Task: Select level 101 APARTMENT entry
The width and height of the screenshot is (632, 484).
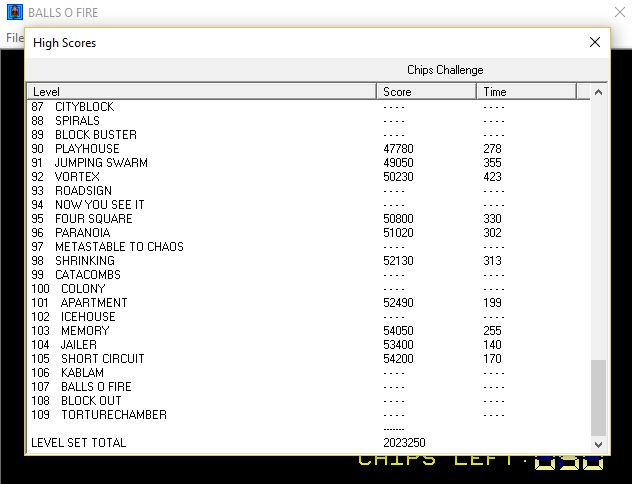Action: 93,303
